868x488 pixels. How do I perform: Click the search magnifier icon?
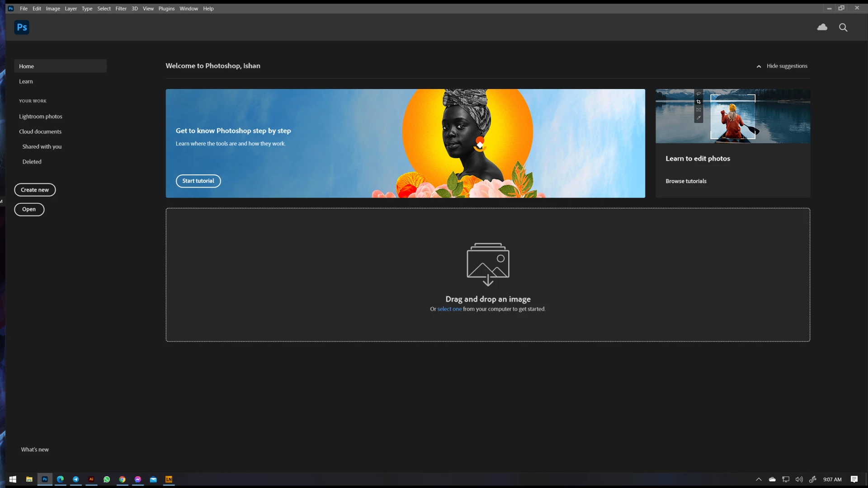pyautogui.click(x=843, y=27)
